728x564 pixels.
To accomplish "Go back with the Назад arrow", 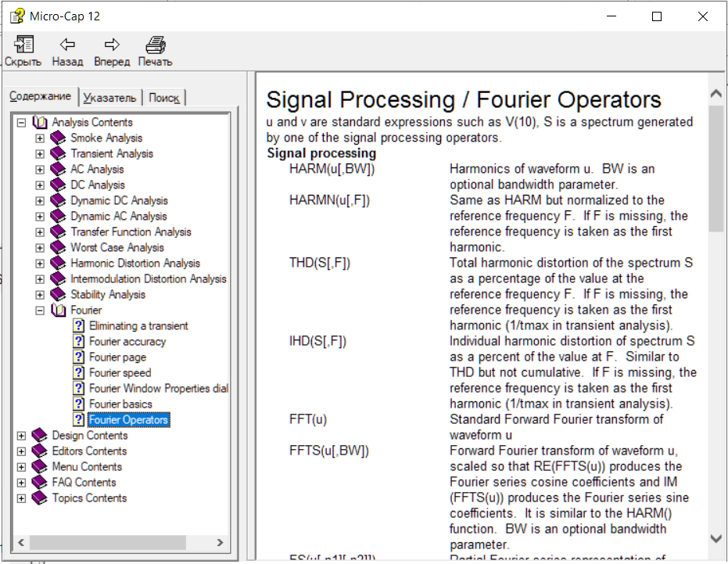I will 67,45.
